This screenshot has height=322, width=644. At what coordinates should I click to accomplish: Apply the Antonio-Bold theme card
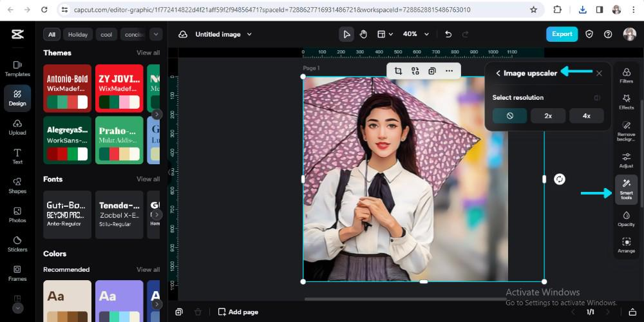(68, 88)
